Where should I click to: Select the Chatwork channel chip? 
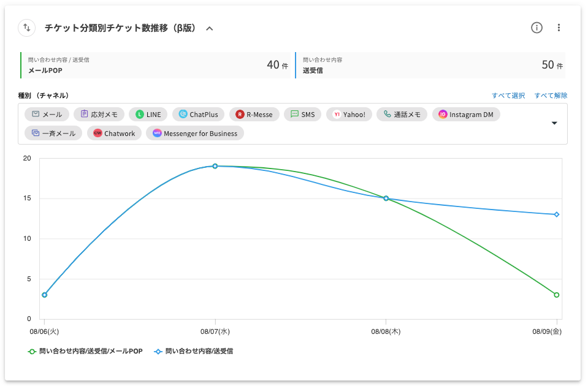click(x=115, y=134)
